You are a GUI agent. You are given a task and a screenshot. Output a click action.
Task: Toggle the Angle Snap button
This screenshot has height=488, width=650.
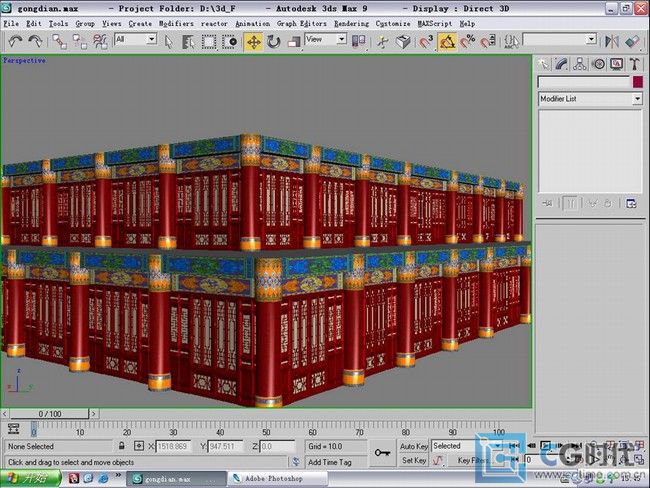447,42
